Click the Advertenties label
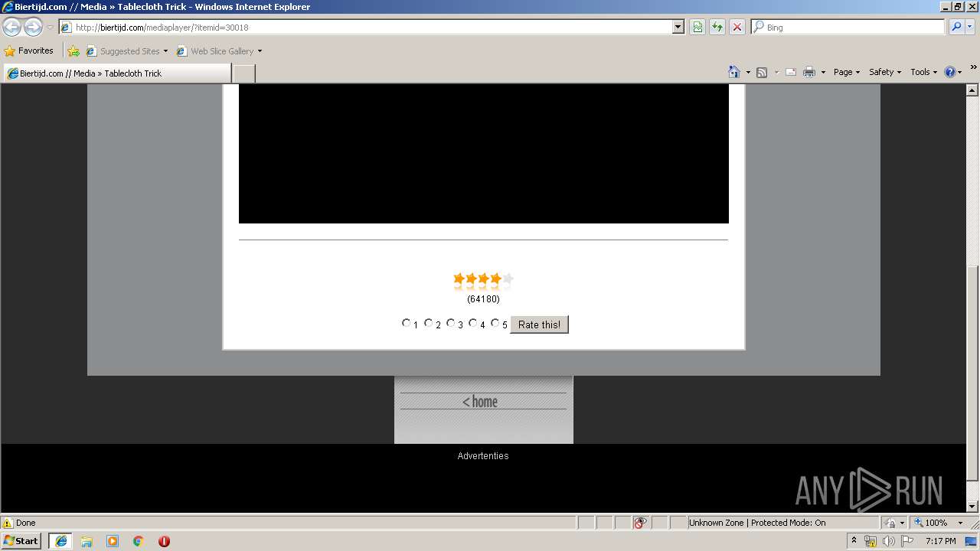Image resolution: width=980 pixels, height=551 pixels. [483, 455]
